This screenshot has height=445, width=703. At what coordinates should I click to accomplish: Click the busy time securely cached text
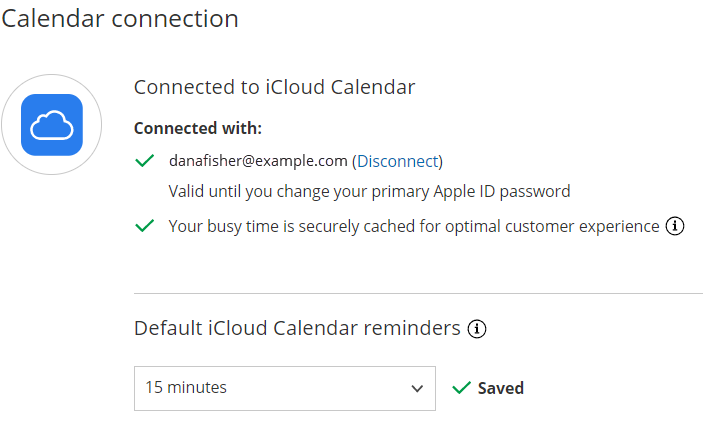[x=413, y=226]
